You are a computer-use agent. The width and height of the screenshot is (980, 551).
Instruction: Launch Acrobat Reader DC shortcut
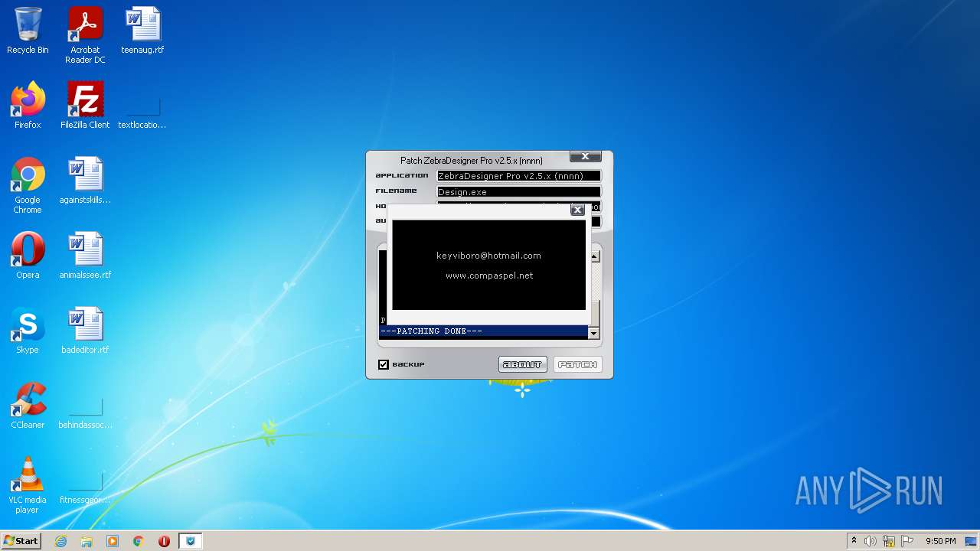[85, 35]
